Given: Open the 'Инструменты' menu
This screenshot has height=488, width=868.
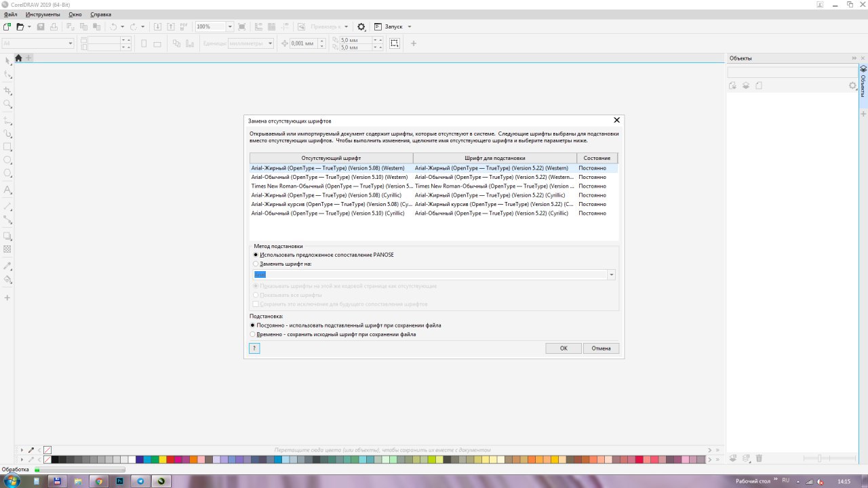Looking at the screenshot, I should pyautogui.click(x=41, y=14).
